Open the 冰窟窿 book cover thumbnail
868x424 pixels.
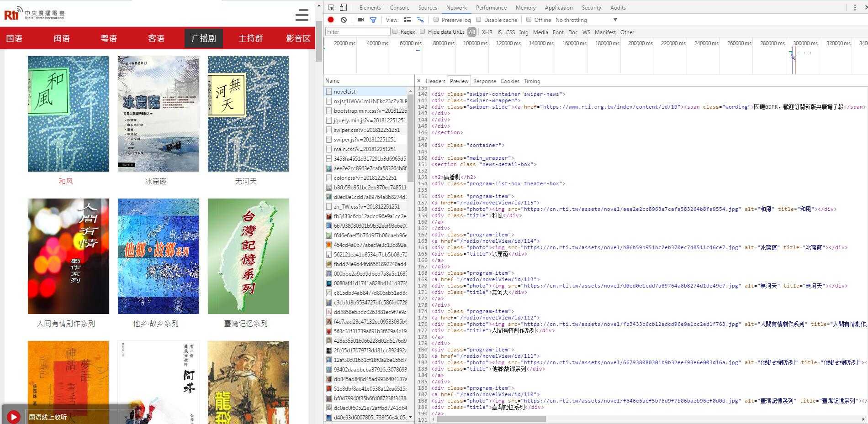pyautogui.click(x=158, y=114)
